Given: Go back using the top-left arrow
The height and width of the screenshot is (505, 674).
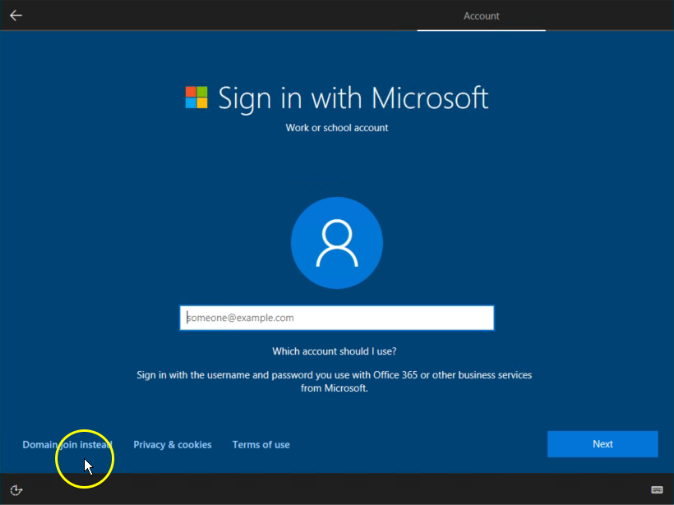Looking at the screenshot, I should pos(16,15).
